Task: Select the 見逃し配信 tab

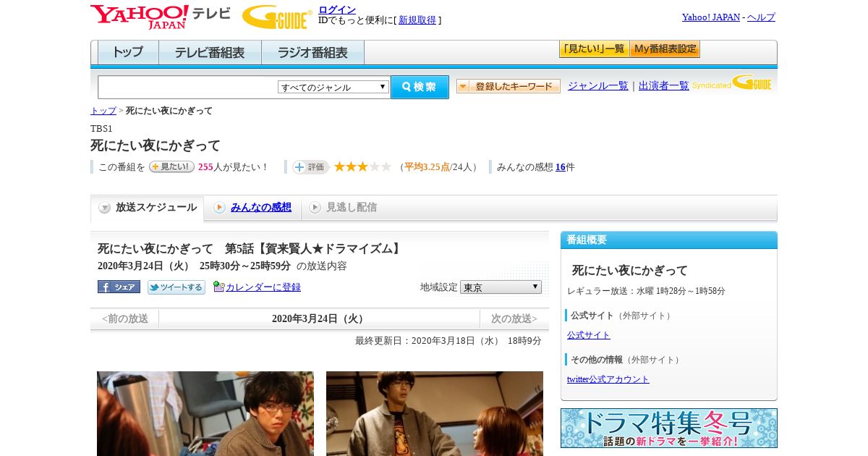Action: coord(343,208)
